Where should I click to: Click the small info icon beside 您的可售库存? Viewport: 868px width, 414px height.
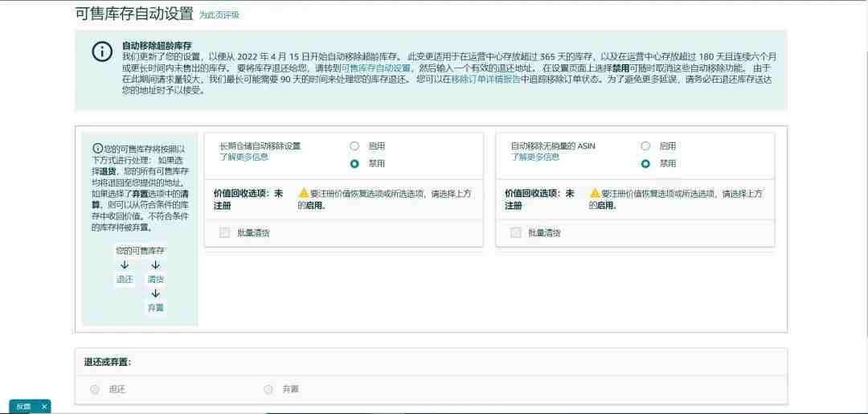point(97,149)
